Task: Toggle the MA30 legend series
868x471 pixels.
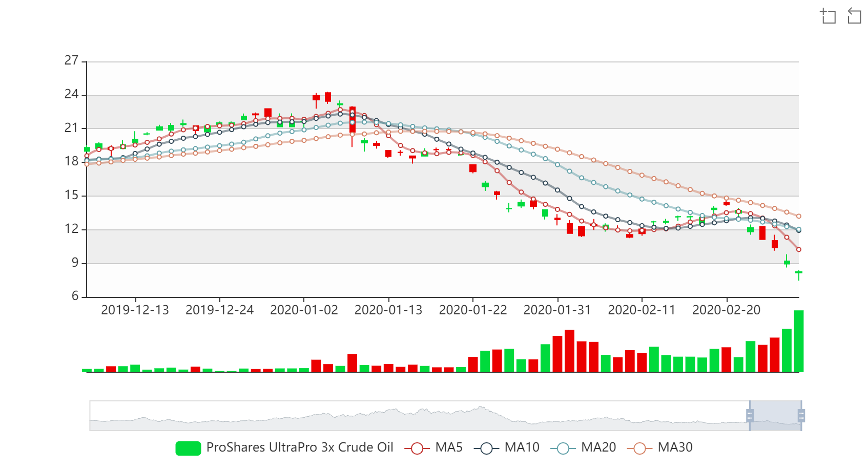Action: (660, 447)
